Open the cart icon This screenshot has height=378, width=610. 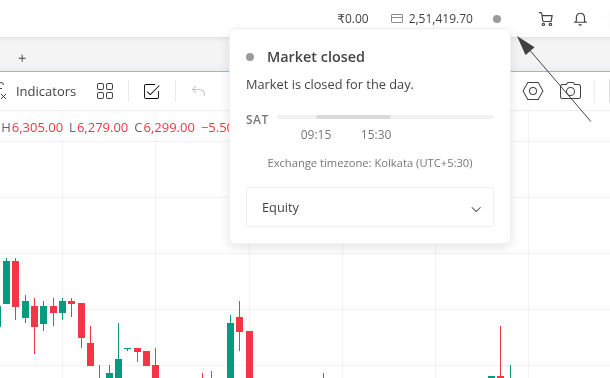click(546, 19)
